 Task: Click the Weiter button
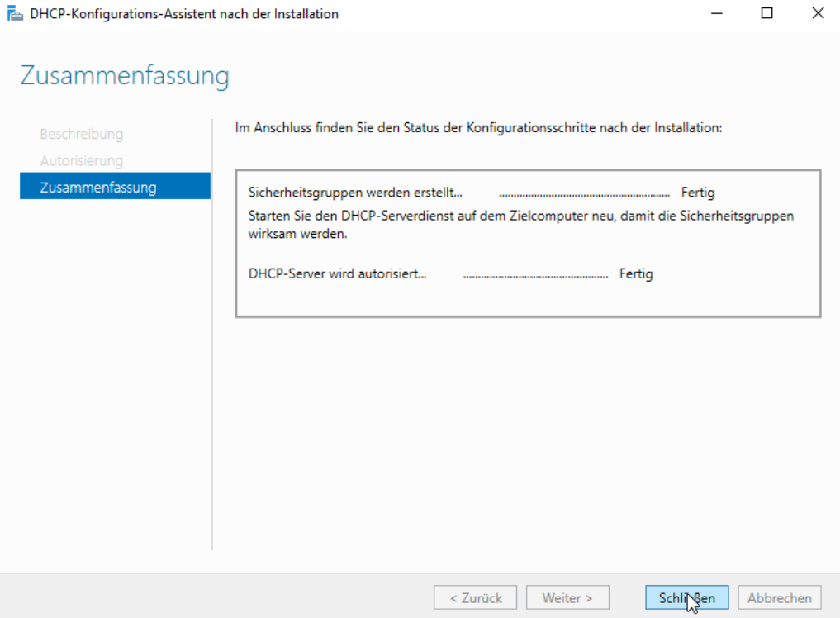(567, 597)
